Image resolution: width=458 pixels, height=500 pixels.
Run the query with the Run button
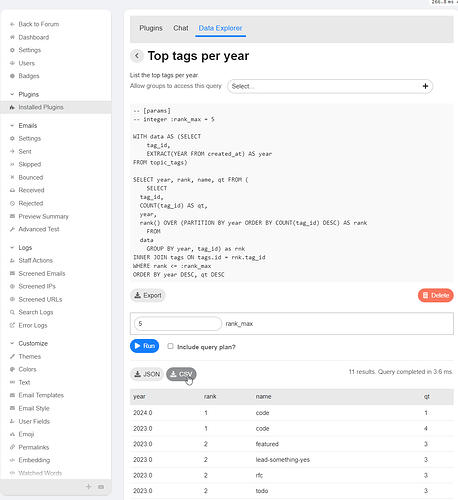tap(144, 346)
